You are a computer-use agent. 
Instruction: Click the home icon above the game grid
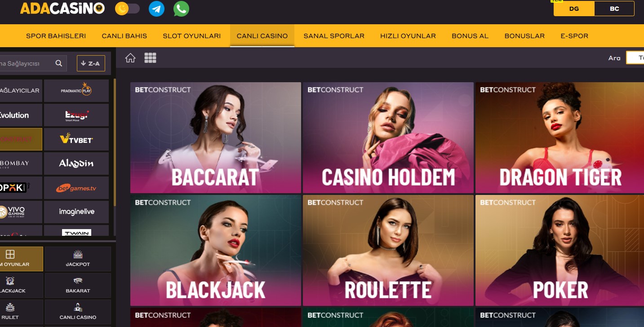[x=130, y=57]
